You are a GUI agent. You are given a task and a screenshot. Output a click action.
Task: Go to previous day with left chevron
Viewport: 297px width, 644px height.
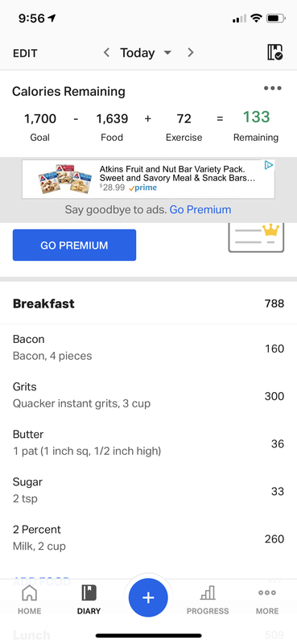point(106,52)
